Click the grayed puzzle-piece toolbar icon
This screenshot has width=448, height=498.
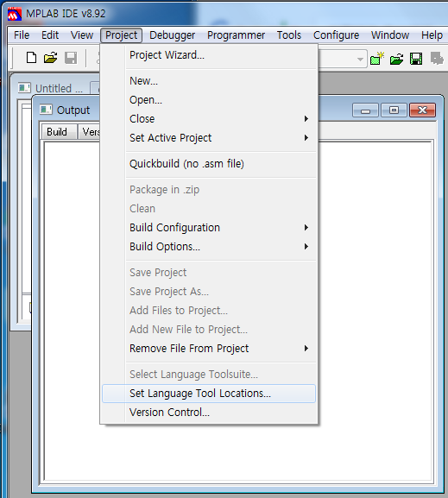pos(437,59)
